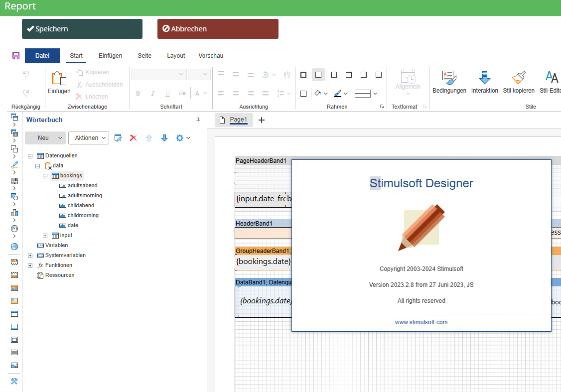Viewport: 561px width, 392px height.
Task: Activate the Stil kopieren brush
Action: pyautogui.click(x=519, y=82)
